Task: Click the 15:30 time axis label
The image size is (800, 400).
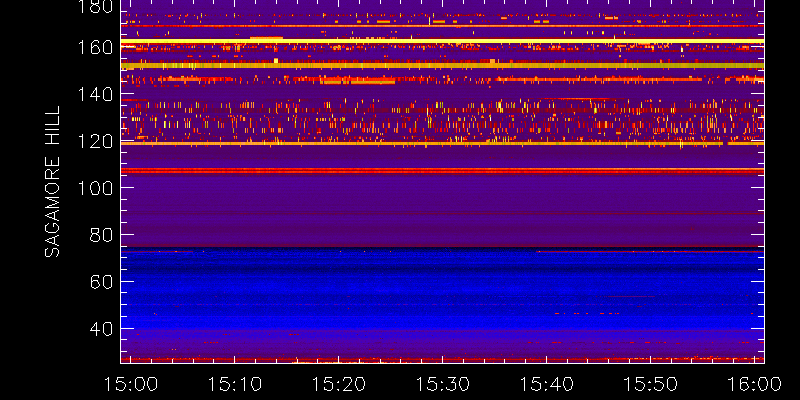Action: (442, 384)
